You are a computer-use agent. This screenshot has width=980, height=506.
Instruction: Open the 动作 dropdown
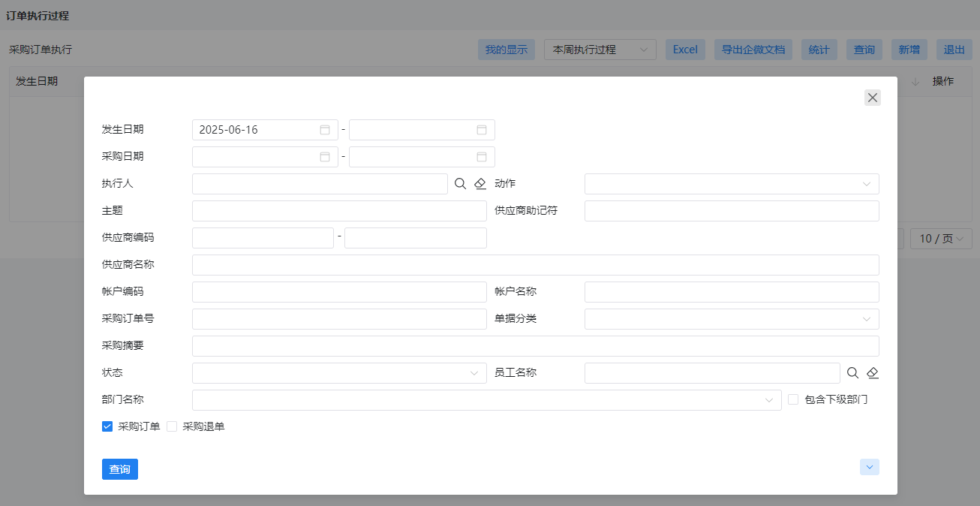pyautogui.click(x=732, y=184)
